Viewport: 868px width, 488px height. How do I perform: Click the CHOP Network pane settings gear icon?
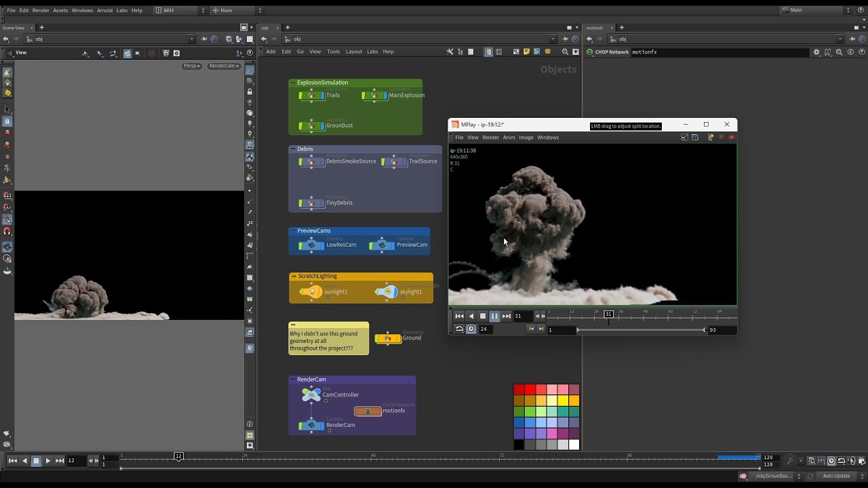[816, 52]
